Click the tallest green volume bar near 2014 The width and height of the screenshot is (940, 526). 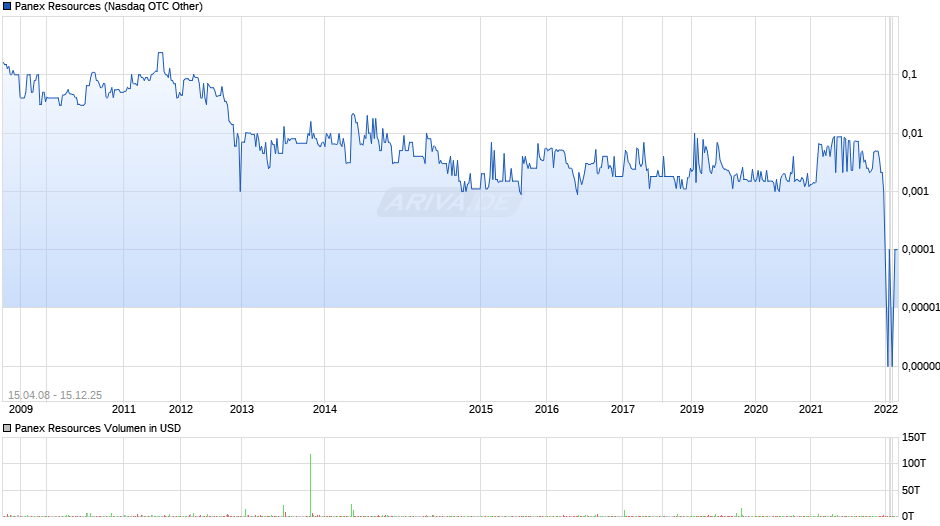pyautogui.click(x=311, y=485)
